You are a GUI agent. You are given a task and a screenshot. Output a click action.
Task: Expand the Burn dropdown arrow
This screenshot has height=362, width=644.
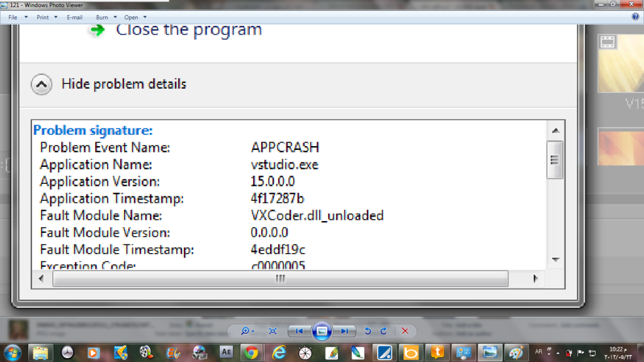pyautogui.click(x=115, y=17)
